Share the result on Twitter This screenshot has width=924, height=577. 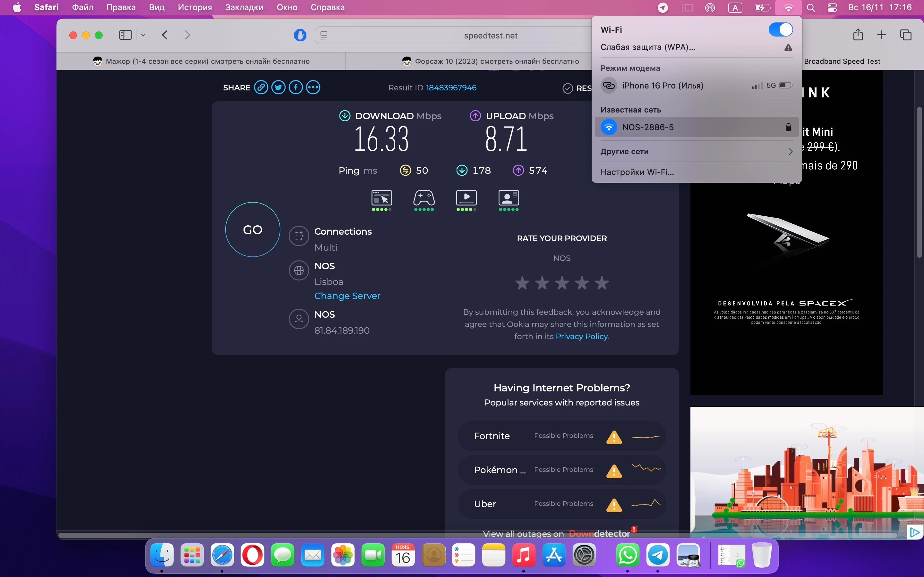point(278,88)
